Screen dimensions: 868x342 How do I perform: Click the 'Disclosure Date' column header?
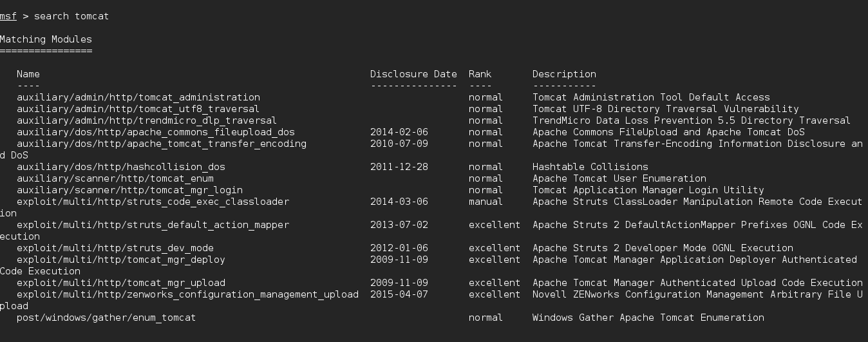[x=413, y=74]
